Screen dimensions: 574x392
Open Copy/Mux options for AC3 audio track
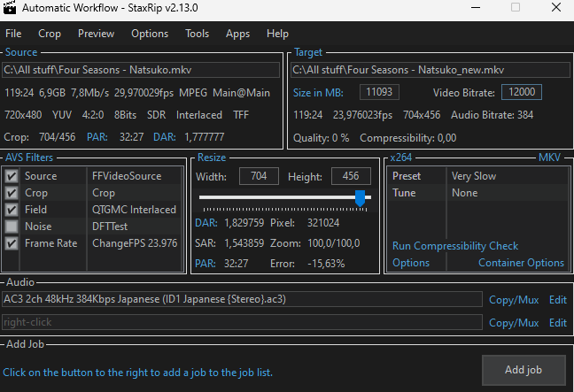click(514, 300)
